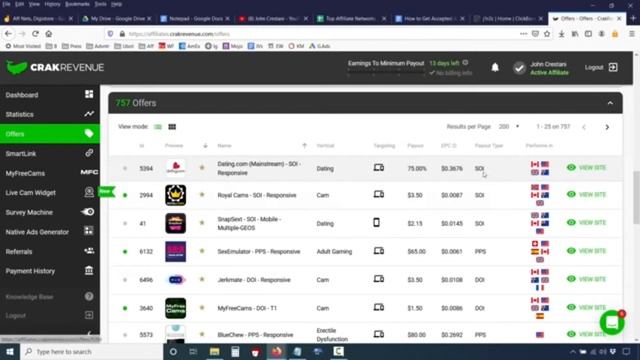640x360 pixels.
Task: Click the Logout button in the header
Action: click(601, 67)
